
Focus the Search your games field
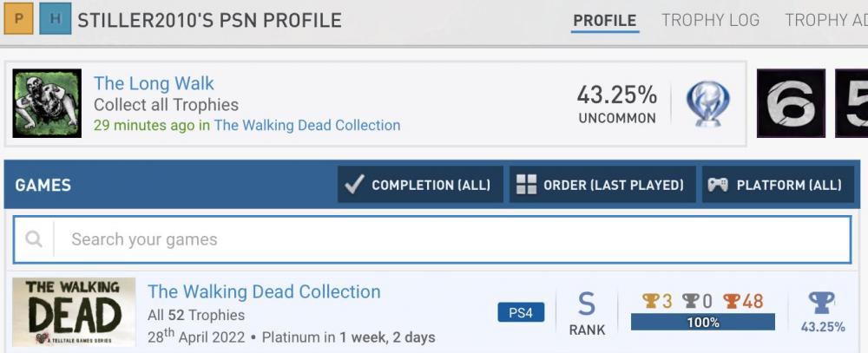tap(451, 239)
